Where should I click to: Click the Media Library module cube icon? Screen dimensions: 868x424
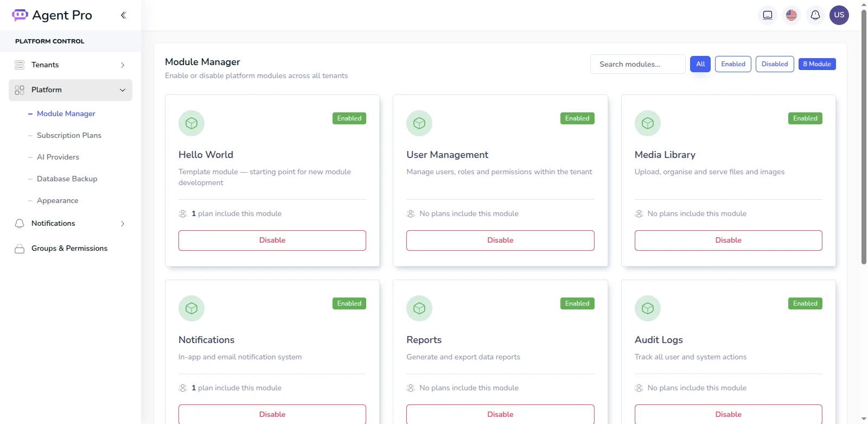click(x=648, y=123)
